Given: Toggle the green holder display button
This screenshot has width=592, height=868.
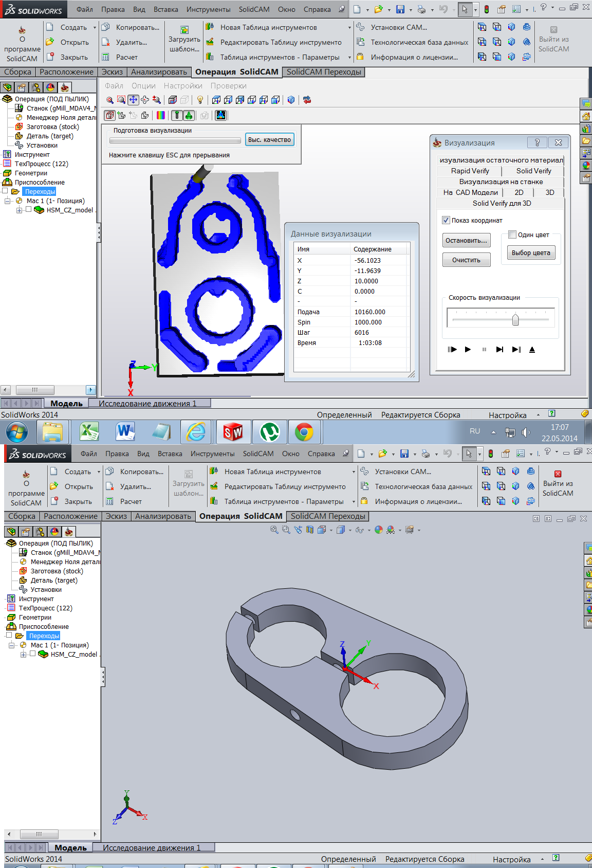Looking at the screenshot, I should tap(189, 115).
